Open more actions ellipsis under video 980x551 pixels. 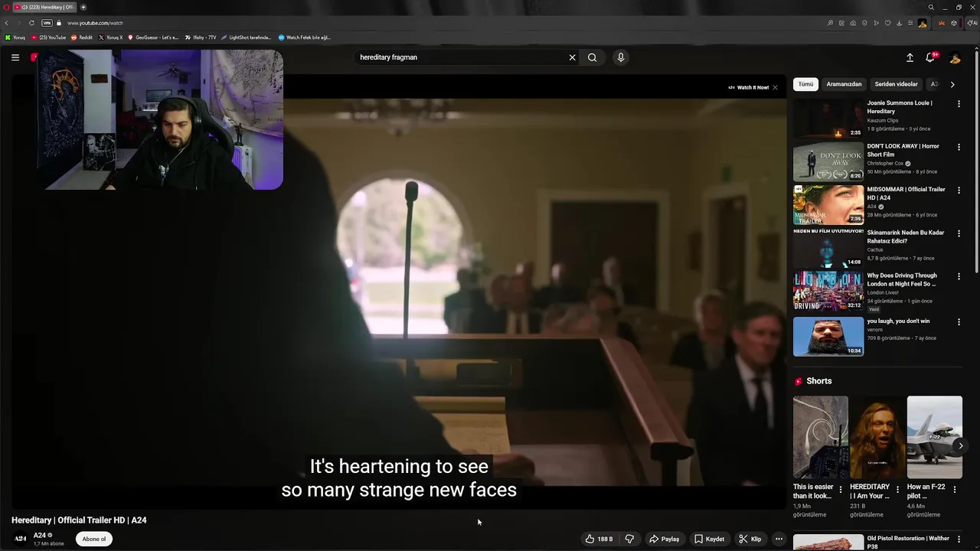pyautogui.click(x=779, y=539)
